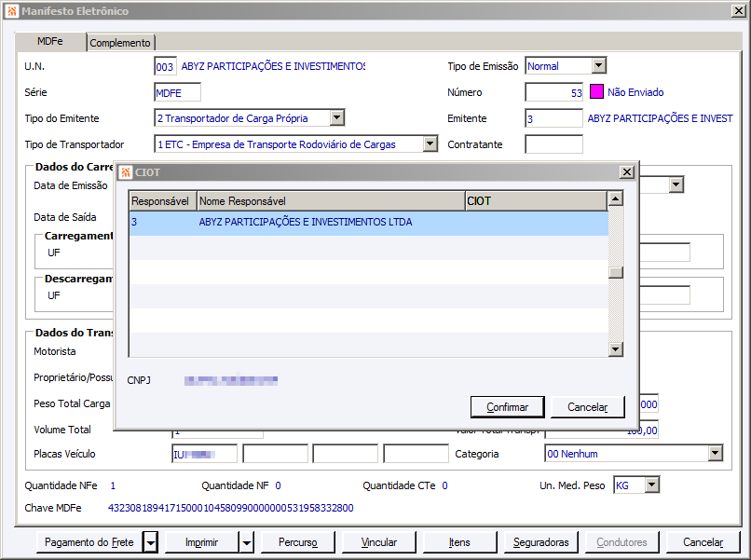Click the Série field MDFE
Viewport: 751px width, 560px height.
point(177,92)
